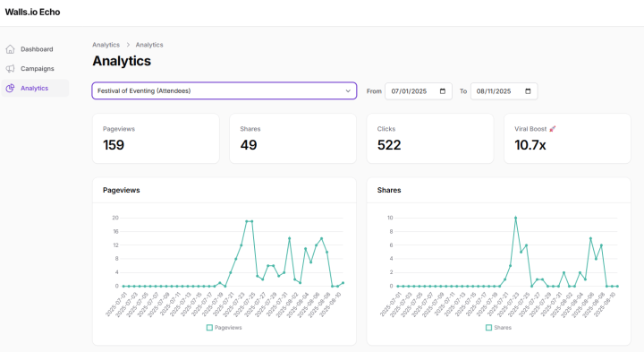Click the Dashboard home icon
Image resolution: width=644 pixels, height=352 pixels.
(10, 49)
